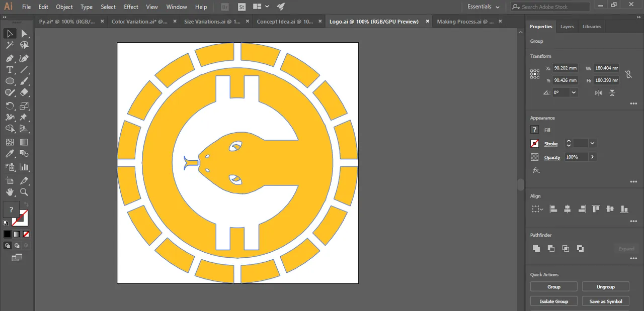This screenshot has width=644, height=311.
Task: Open the Object menu
Action: [64, 7]
